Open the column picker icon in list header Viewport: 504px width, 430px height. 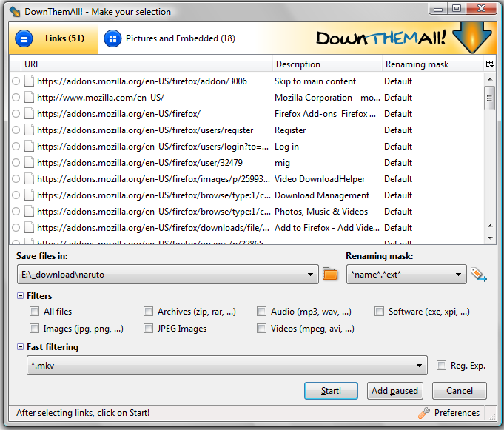coord(489,64)
